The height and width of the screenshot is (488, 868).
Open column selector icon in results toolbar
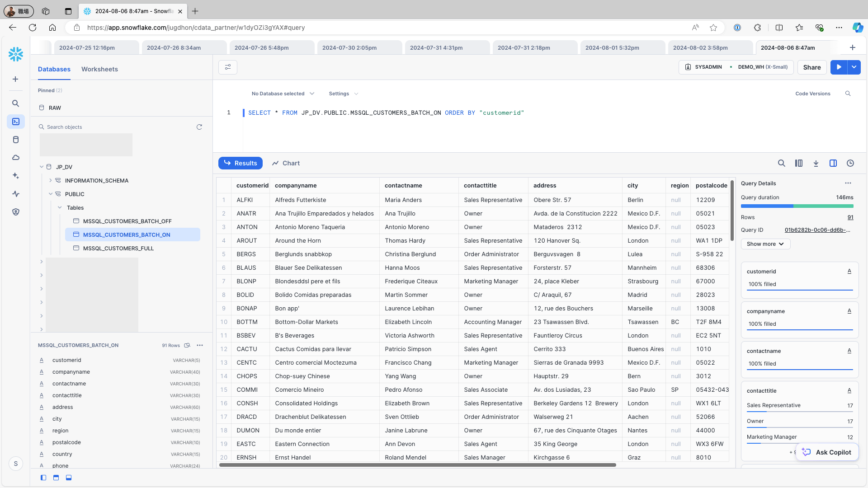tap(799, 163)
